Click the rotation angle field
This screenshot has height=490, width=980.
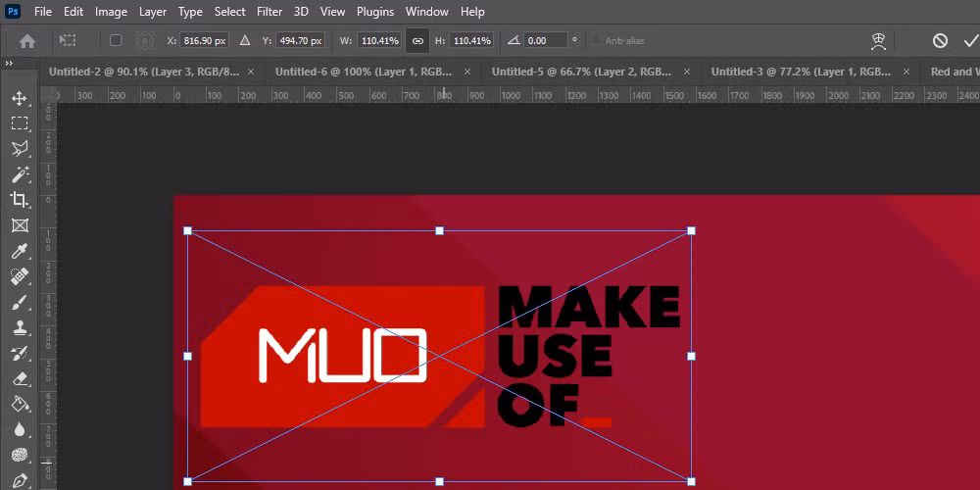point(546,40)
